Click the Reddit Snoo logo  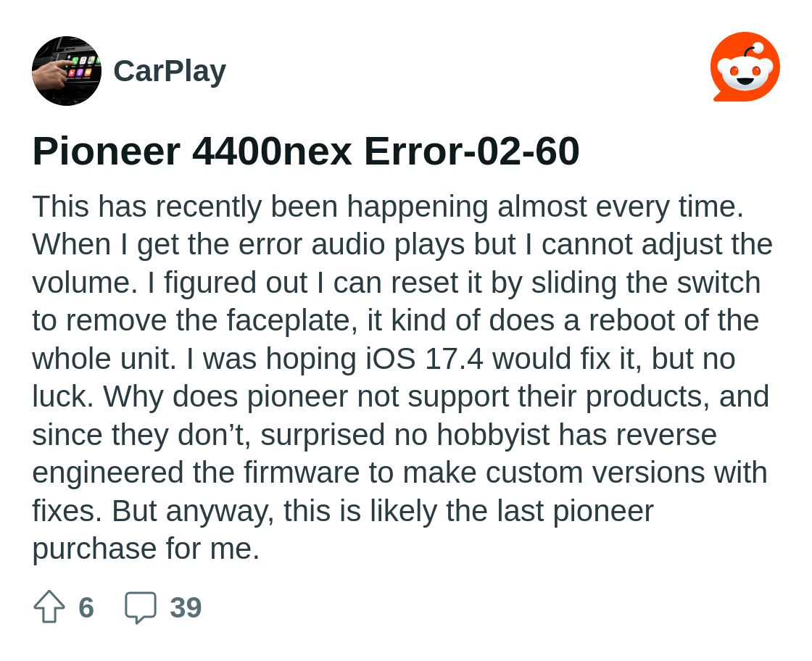(x=745, y=67)
